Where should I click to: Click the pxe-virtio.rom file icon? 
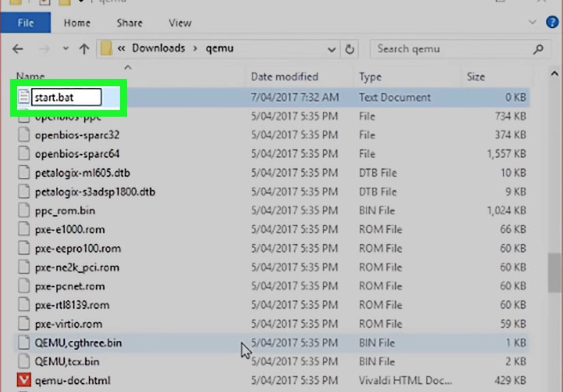24,324
